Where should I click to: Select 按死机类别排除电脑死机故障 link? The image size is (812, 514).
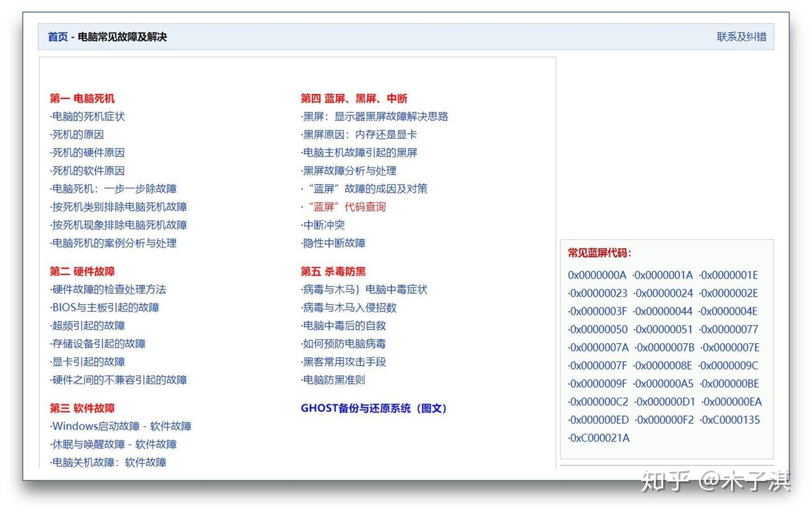(120, 207)
